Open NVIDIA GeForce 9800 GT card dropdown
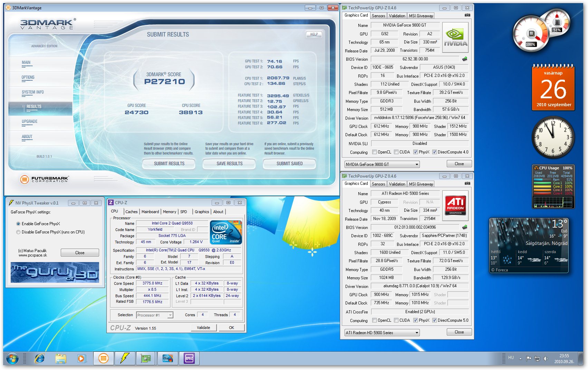This screenshot has width=588, height=370. (x=382, y=164)
